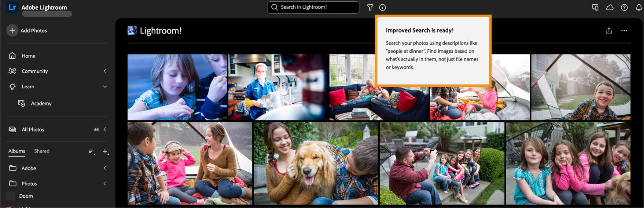The height and width of the screenshot is (208, 644).
Task: Open photo of chef in kitchen
Action: [278, 87]
